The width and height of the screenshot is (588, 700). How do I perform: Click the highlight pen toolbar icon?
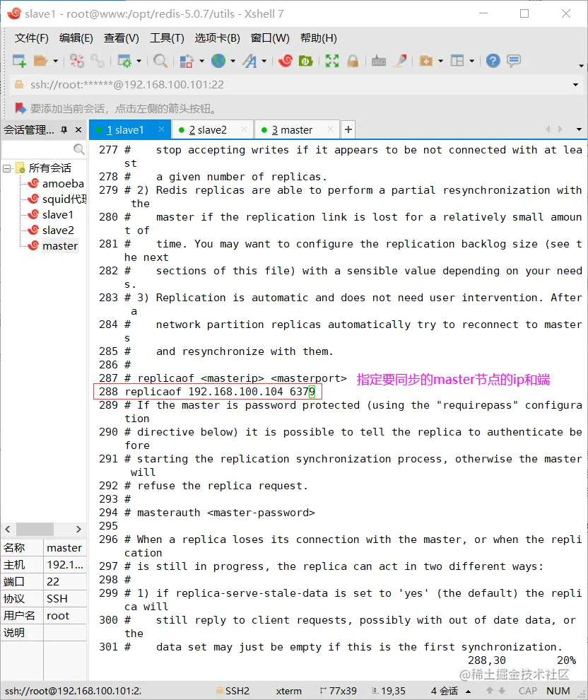point(400,61)
